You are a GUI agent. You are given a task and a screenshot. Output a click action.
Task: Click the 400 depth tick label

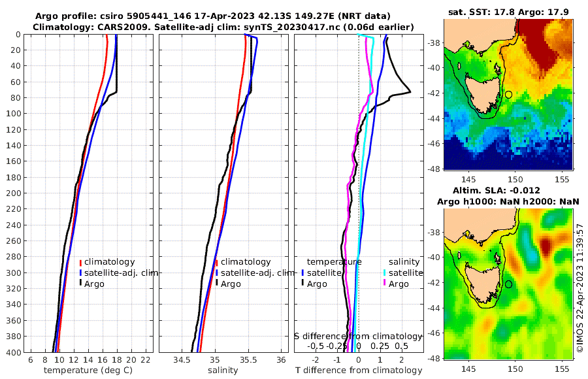[14, 353]
